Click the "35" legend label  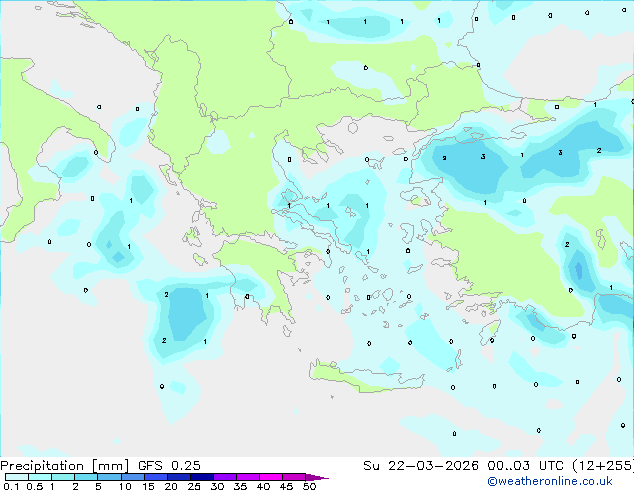click(x=240, y=486)
